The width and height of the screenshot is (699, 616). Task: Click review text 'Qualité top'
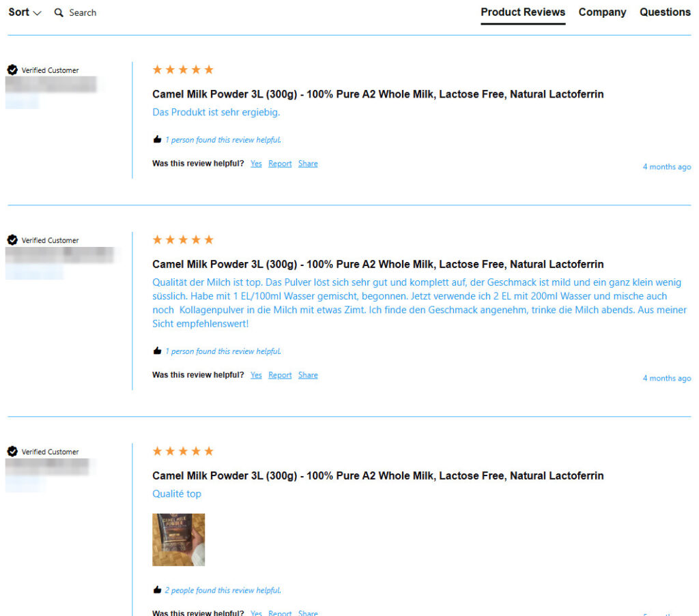[x=177, y=494]
